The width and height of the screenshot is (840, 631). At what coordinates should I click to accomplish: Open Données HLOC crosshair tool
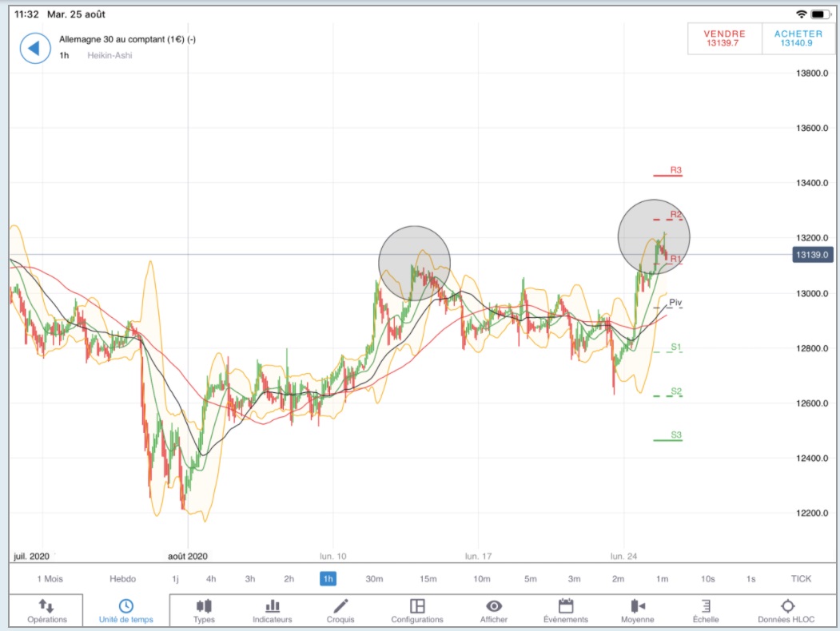coord(786,611)
